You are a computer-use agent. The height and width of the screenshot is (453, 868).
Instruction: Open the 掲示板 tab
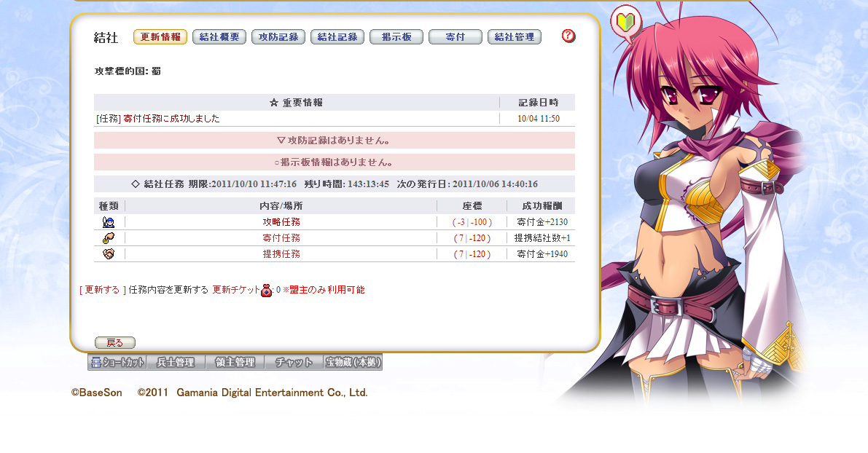click(x=396, y=37)
